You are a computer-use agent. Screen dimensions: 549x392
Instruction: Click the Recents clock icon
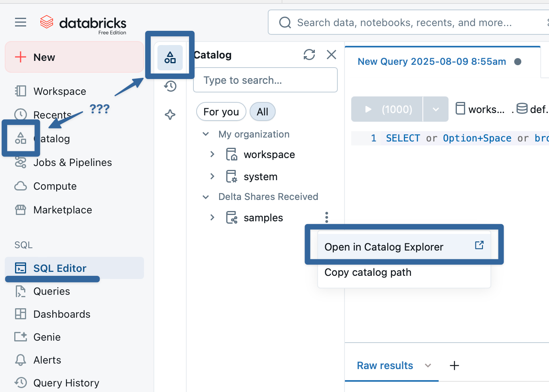(x=21, y=115)
